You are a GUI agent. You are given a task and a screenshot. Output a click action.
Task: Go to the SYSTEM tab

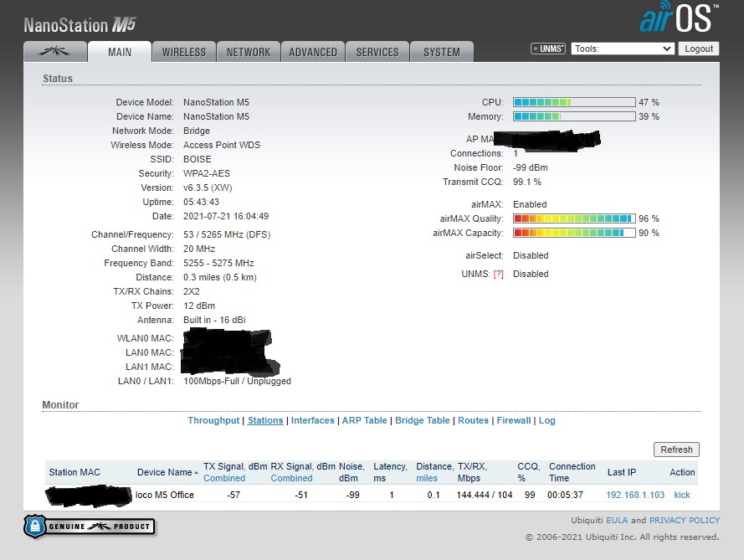pyautogui.click(x=441, y=52)
